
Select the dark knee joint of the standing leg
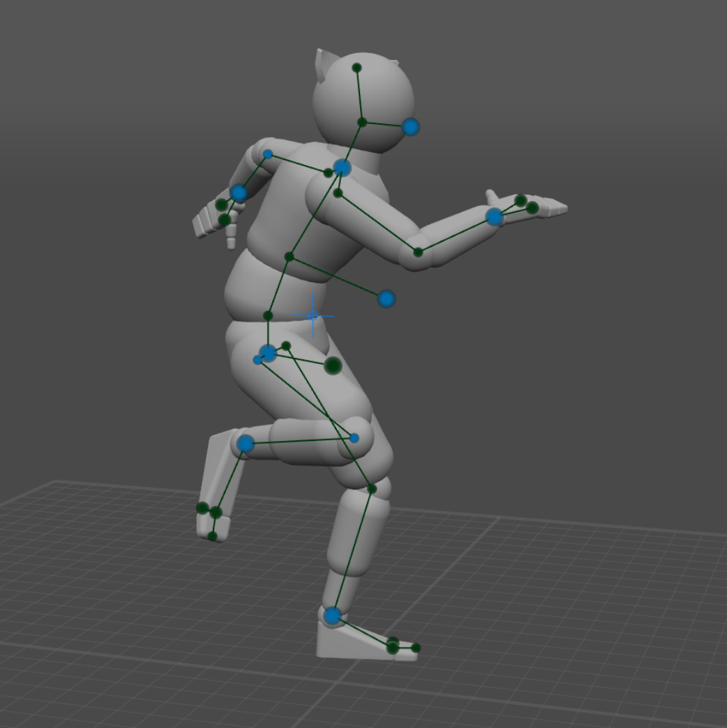[372, 489]
